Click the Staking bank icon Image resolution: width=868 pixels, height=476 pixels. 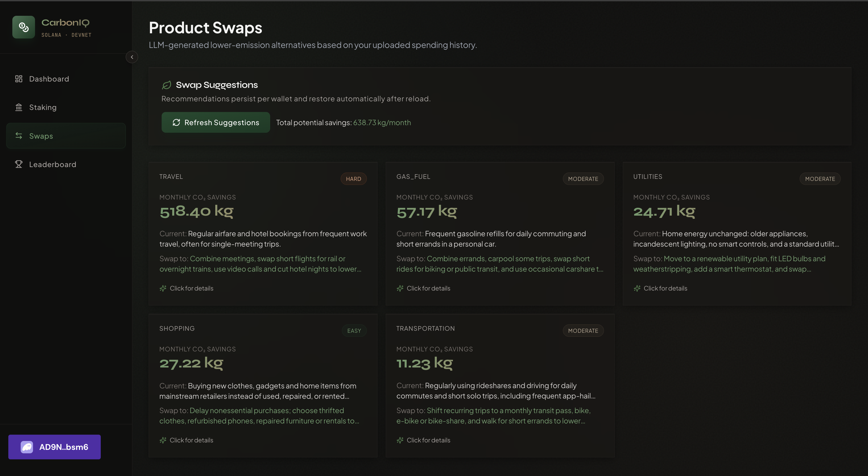click(19, 107)
